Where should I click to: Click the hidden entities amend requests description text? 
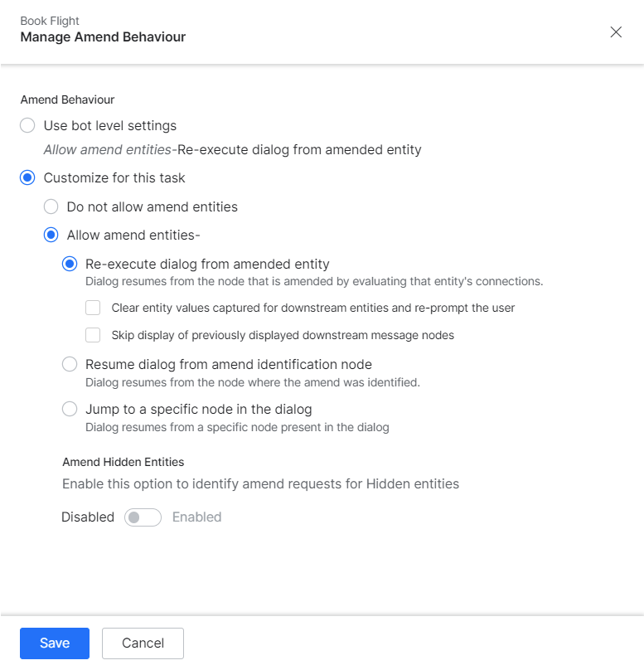[x=260, y=483]
